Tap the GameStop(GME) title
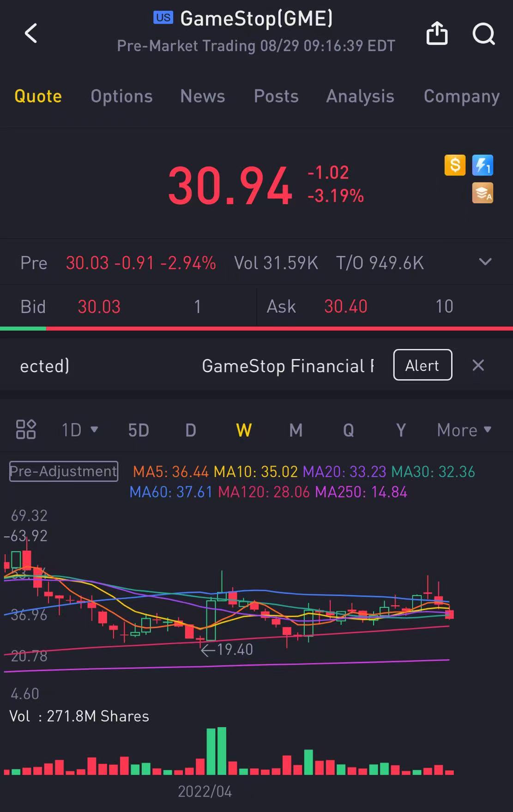Screen dimensions: 513x812 point(256,18)
